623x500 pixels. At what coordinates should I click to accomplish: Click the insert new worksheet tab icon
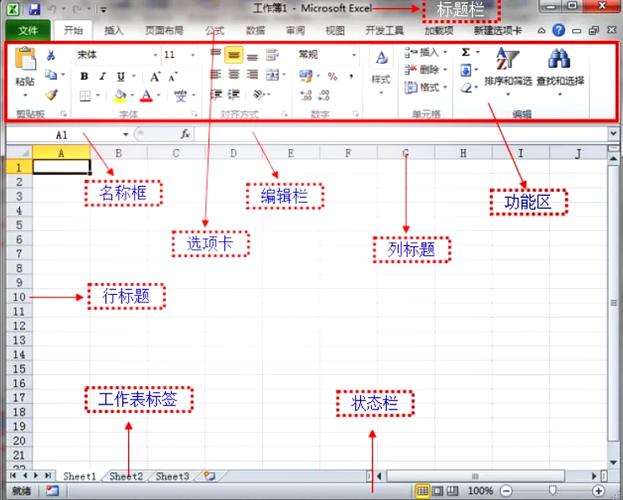tap(209, 476)
